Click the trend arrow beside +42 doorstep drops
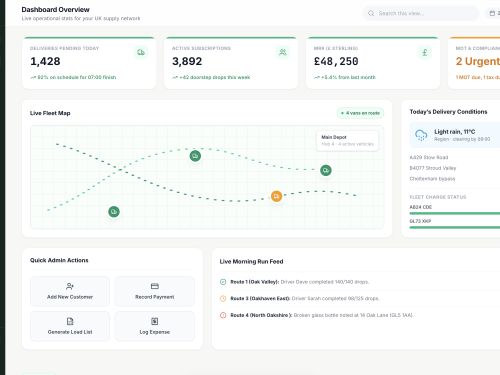Image resolution: width=500 pixels, height=375 pixels. coord(175,78)
